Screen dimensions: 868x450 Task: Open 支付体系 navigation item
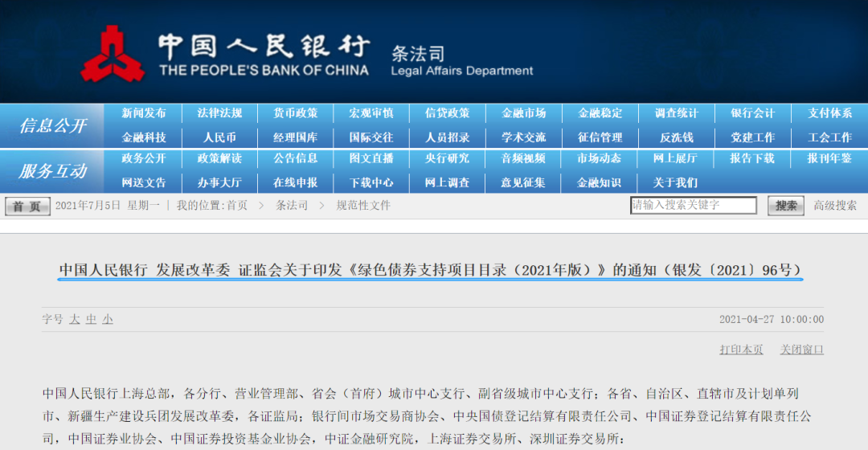[829, 113]
